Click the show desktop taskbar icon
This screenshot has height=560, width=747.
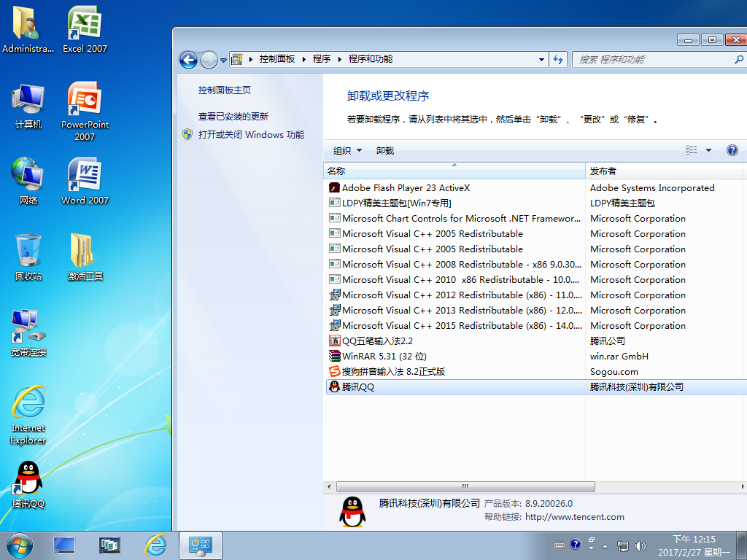click(64, 545)
